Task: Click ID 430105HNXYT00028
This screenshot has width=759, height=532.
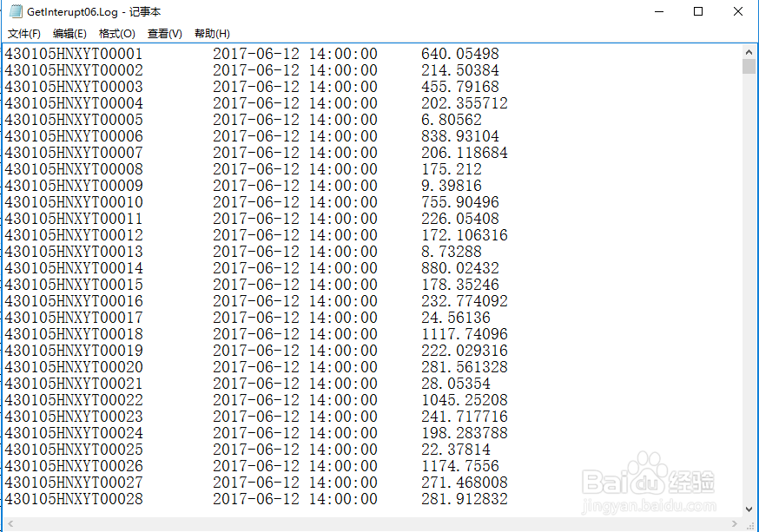Action: (74, 499)
